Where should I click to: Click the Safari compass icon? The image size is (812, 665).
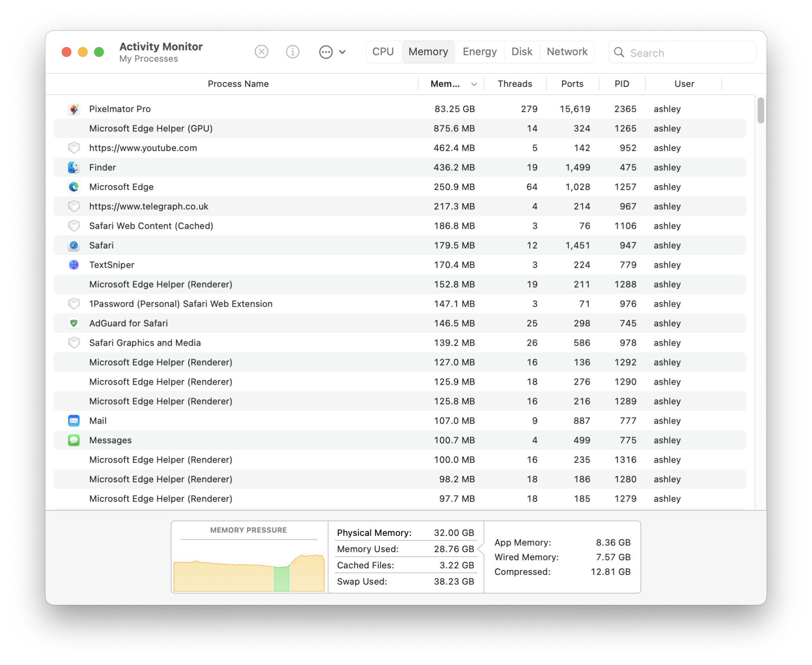click(x=74, y=245)
